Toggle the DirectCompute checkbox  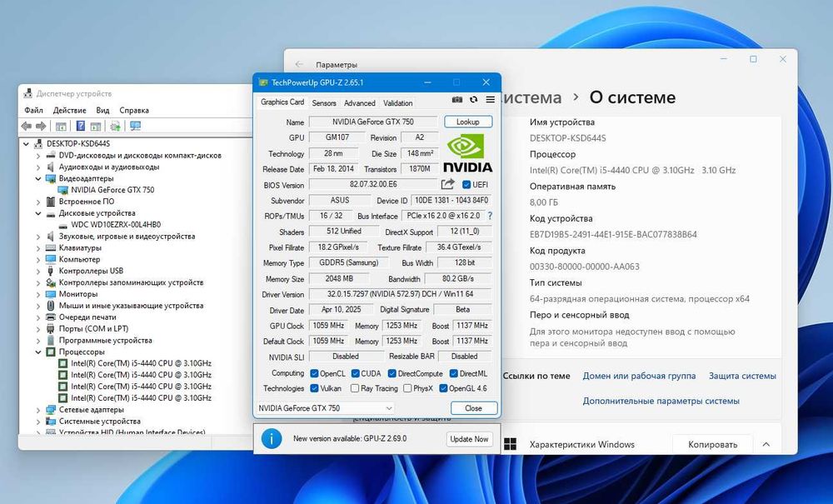(392, 373)
